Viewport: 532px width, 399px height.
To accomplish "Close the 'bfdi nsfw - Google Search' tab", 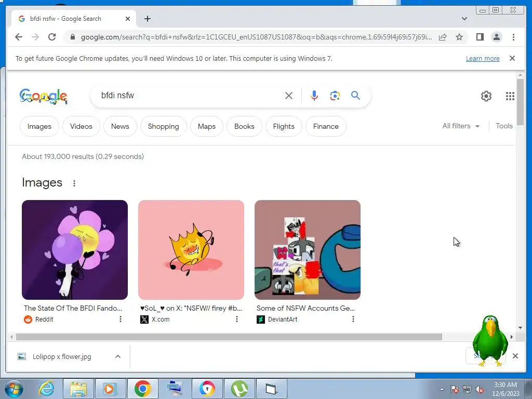I will click(x=128, y=19).
